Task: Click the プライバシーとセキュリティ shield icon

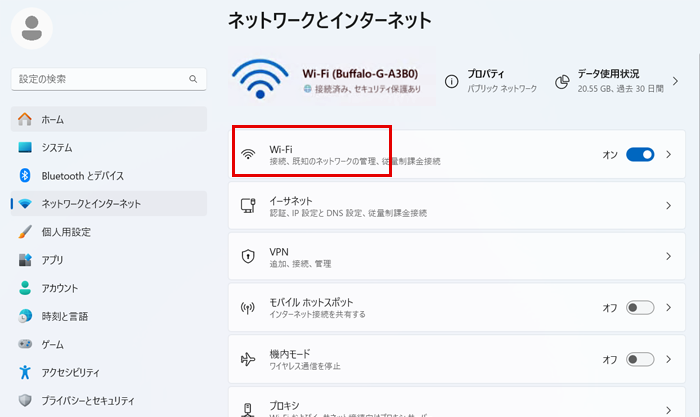Action: coord(25,400)
